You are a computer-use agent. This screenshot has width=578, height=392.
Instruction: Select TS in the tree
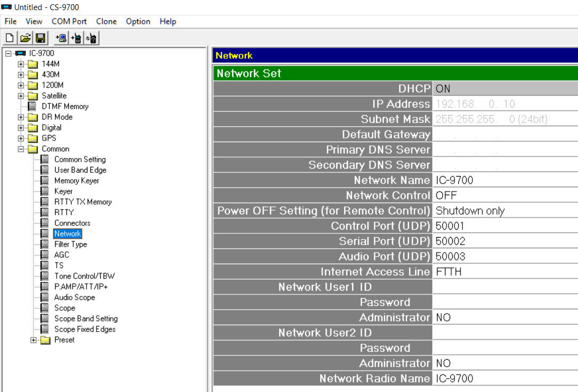59,266
